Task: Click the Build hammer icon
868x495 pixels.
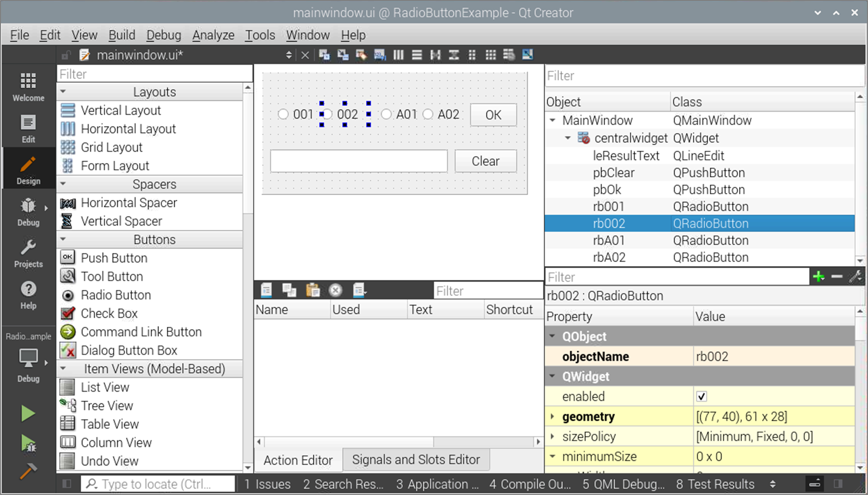Action: click(x=28, y=471)
